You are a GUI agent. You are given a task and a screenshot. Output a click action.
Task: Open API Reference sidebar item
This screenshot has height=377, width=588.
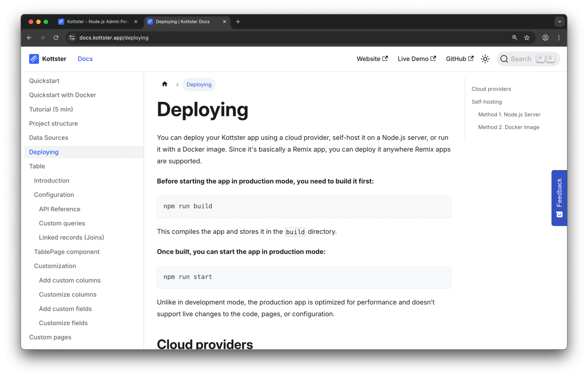coord(60,209)
